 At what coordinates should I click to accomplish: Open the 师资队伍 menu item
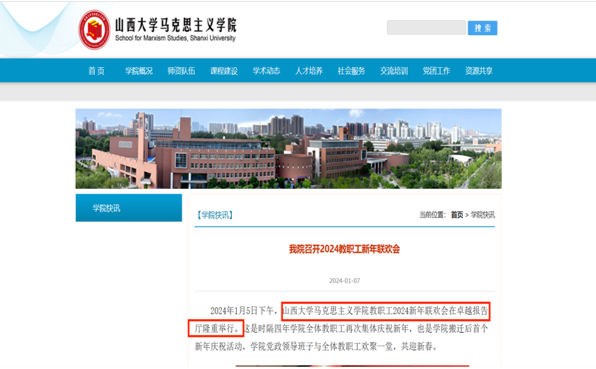point(181,71)
